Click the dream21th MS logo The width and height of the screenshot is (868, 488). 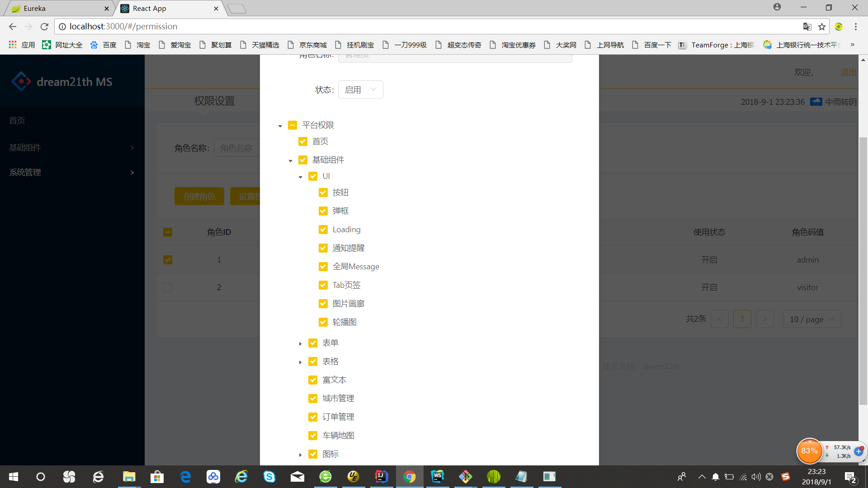tap(61, 82)
